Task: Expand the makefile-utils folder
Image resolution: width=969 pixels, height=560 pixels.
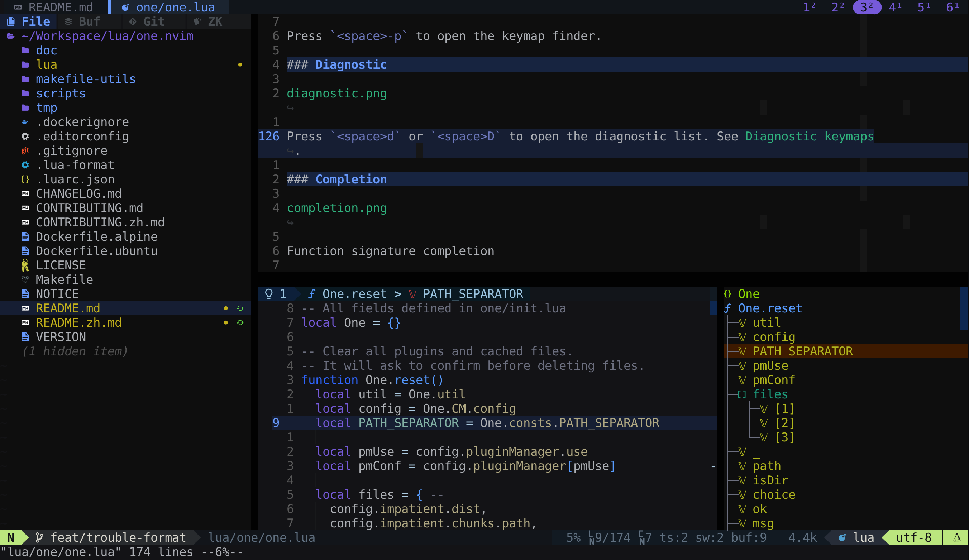Action: tap(78, 79)
